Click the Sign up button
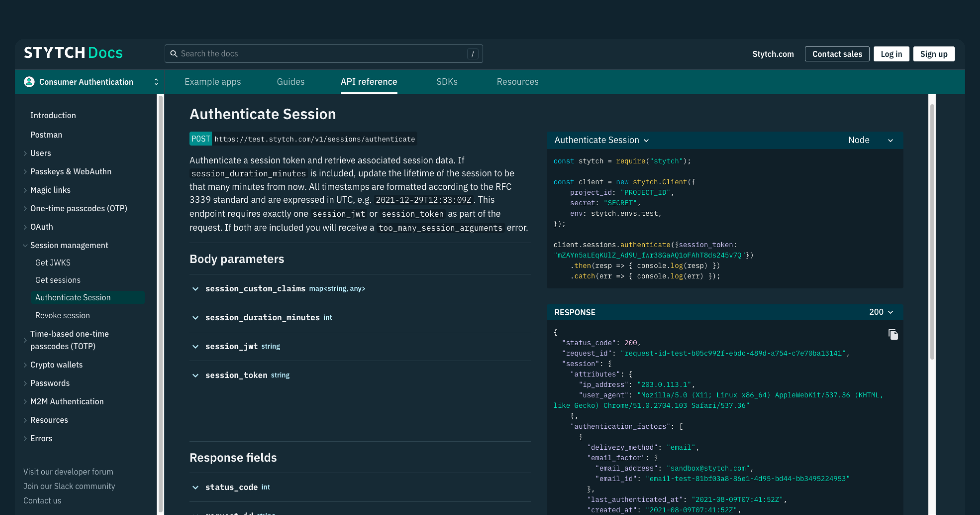This screenshot has width=980, height=515. [x=934, y=54]
